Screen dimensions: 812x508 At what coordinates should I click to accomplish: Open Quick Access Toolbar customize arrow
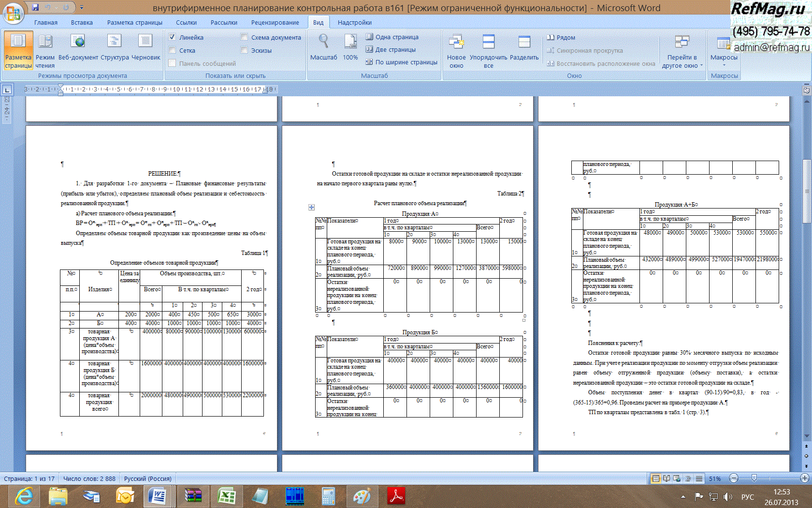click(82, 8)
